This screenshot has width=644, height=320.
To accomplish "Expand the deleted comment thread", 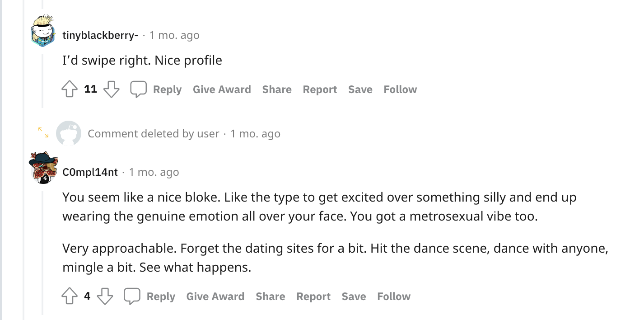I will coord(43,132).
